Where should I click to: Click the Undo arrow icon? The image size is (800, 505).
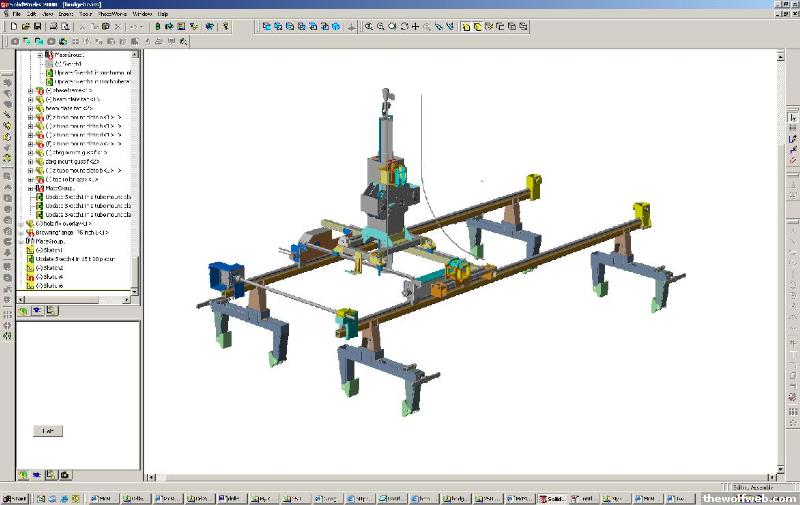click(x=133, y=27)
